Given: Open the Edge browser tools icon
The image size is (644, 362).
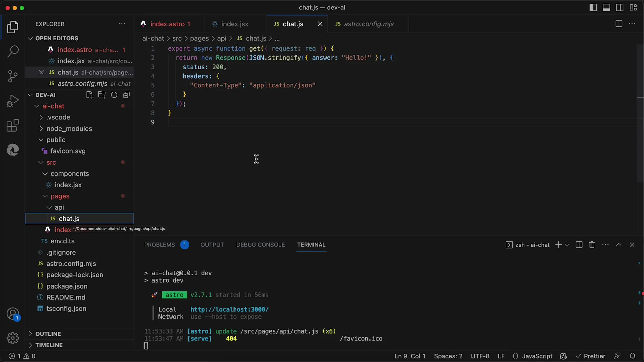Looking at the screenshot, I should click(x=13, y=150).
